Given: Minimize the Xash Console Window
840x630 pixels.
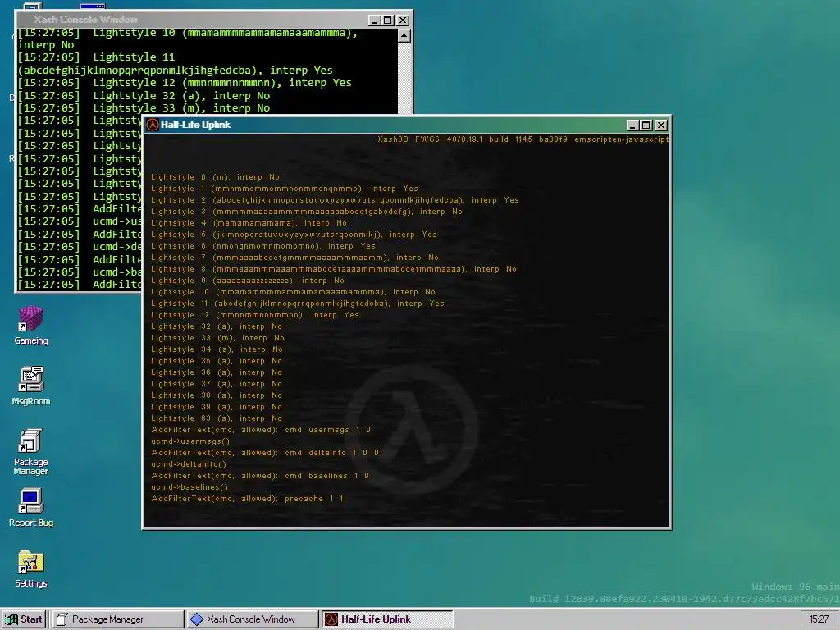Looking at the screenshot, I should 374,21.
